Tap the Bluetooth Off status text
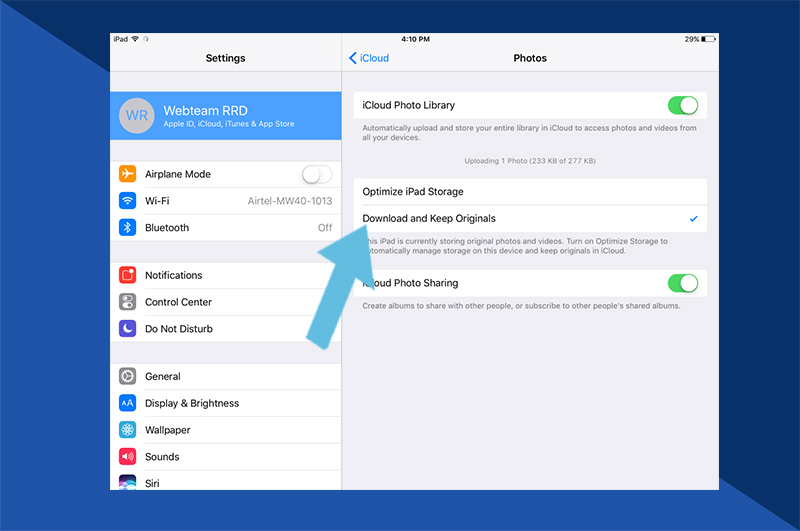 pyautogui.click(x=325, y=227)
